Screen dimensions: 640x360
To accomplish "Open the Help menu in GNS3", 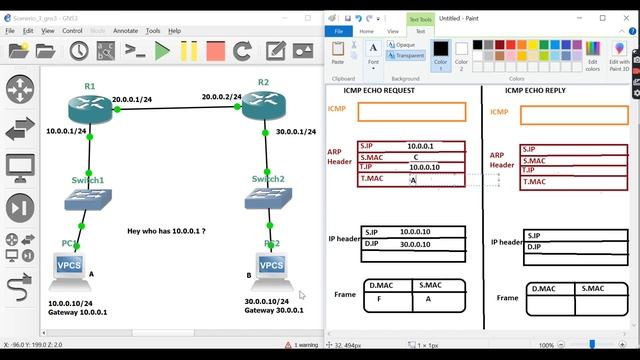I will point(174,31).
